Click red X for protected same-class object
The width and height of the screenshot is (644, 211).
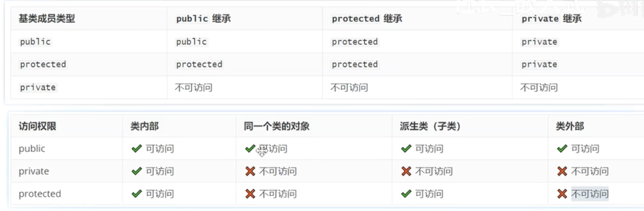point(250,194)
